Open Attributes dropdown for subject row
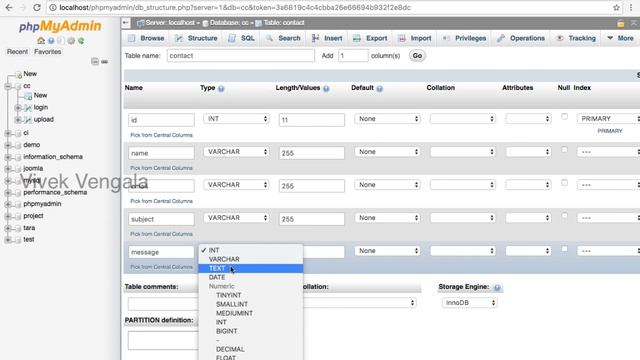Viewport: 640px width, 360px height. (528, 218)
